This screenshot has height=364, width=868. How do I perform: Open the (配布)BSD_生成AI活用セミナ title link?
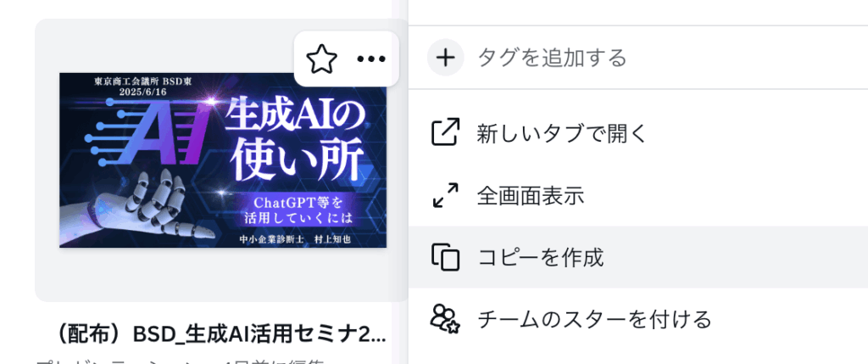click(x=215, y=334)
